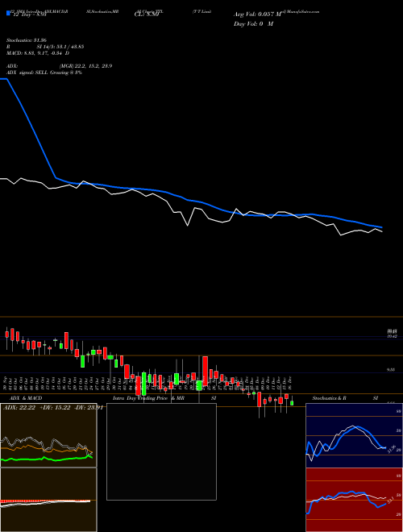Viewport: 403px width, 532px height.
Task: Click the Intra Day Trading Price & MRSI title
Action: [x=164, y=398]
